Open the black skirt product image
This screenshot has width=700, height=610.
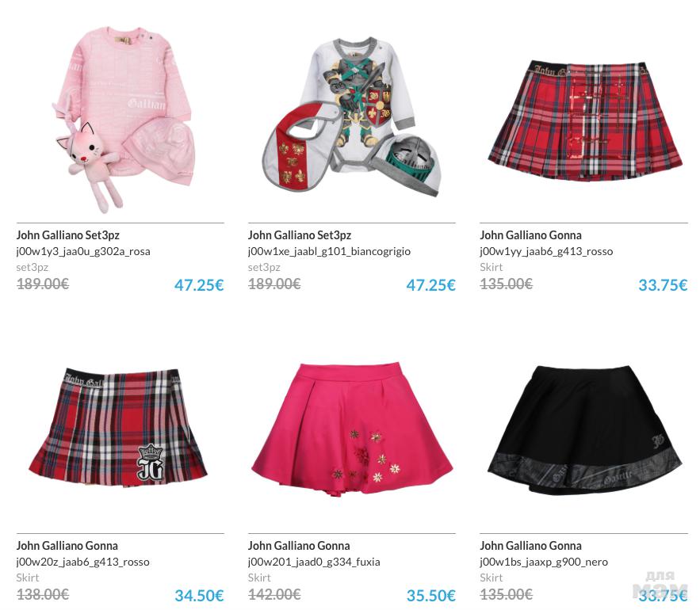[x=584, y=429]
